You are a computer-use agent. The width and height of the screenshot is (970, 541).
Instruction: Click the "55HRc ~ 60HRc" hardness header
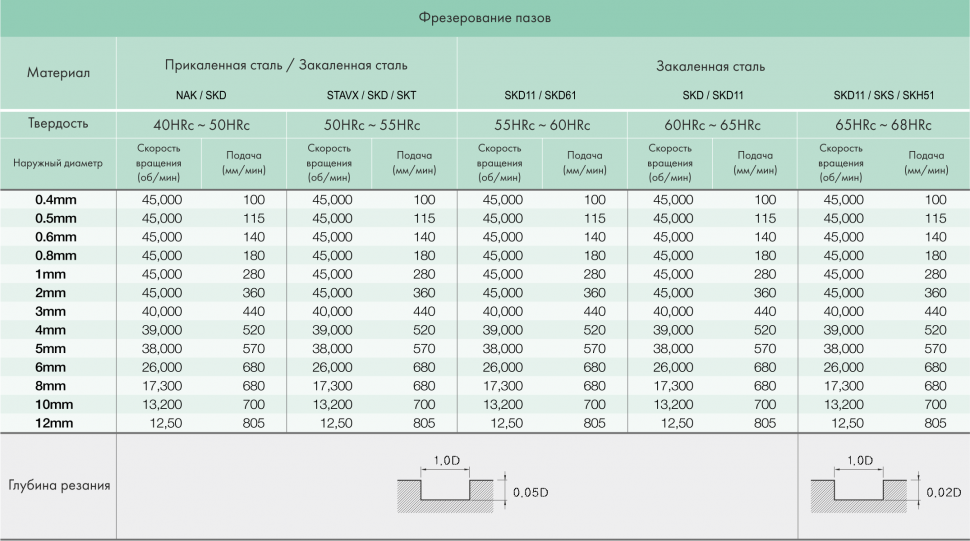[541, 125]
